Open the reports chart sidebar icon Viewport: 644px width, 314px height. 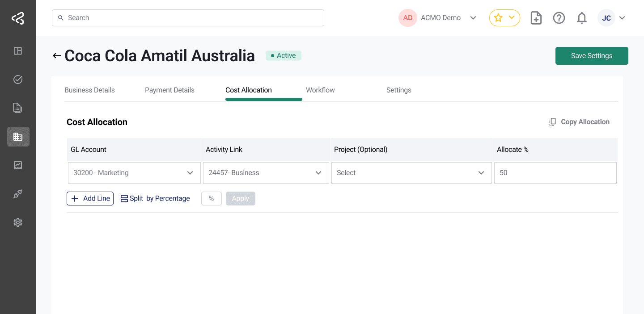pos(18,165)
